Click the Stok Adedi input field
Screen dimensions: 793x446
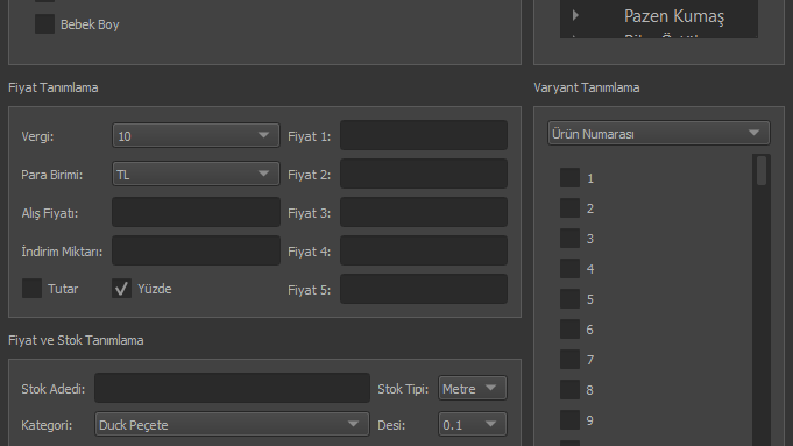pos(232,388)
